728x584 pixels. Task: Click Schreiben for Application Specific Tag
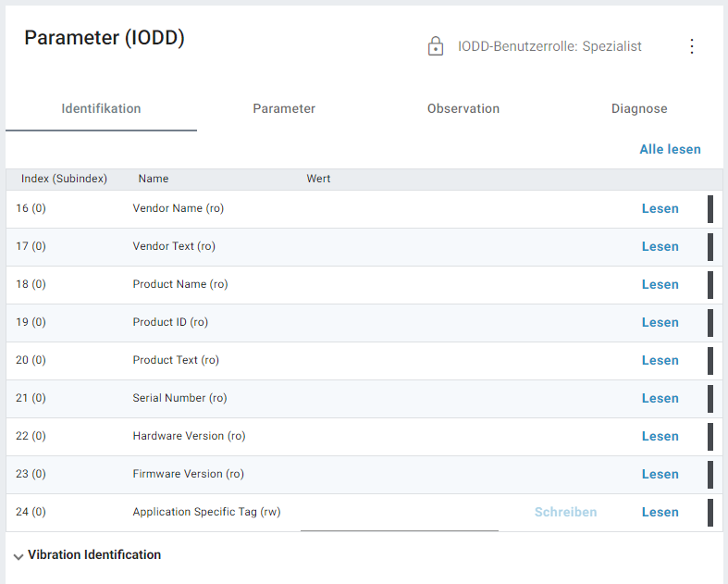coord(565,512)
